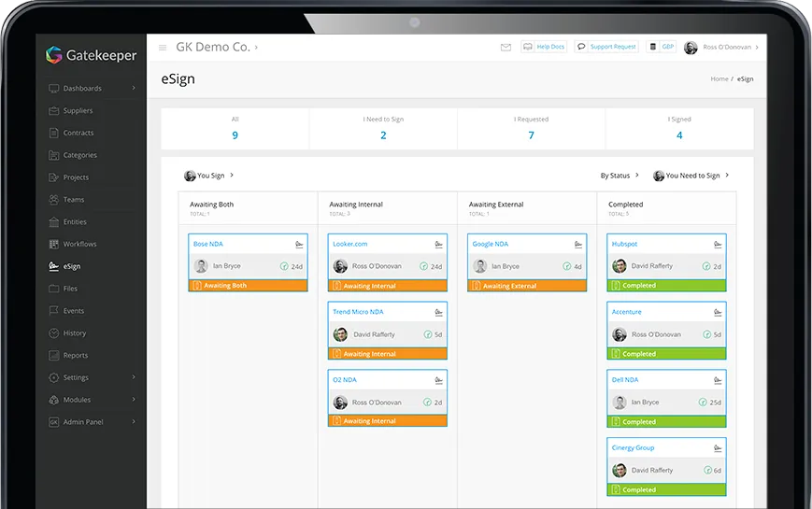Viewport: 812px width, 509px height.
Task: Expand the Admin Panel submenu chevron
Action: pyautogui.click(x=134, y=421)
